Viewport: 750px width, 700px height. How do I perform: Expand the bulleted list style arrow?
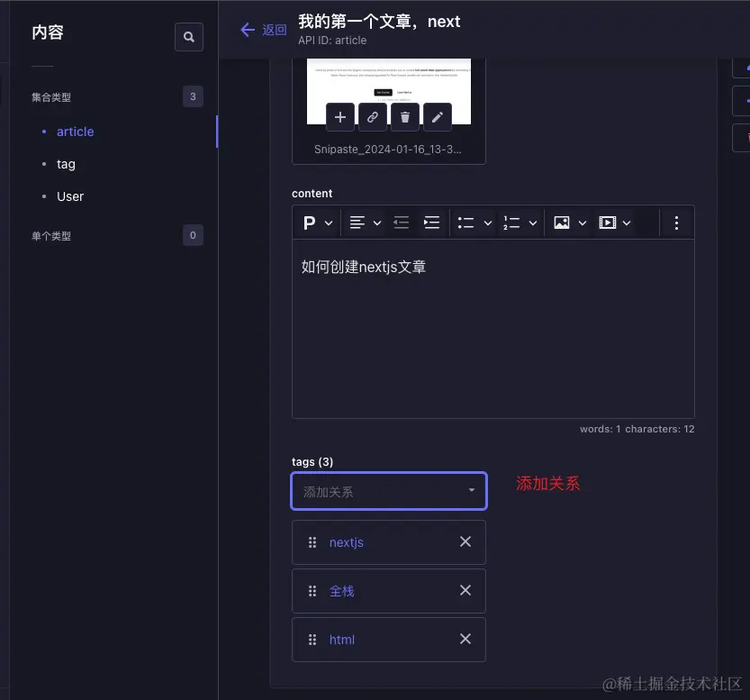coord(488,223)
